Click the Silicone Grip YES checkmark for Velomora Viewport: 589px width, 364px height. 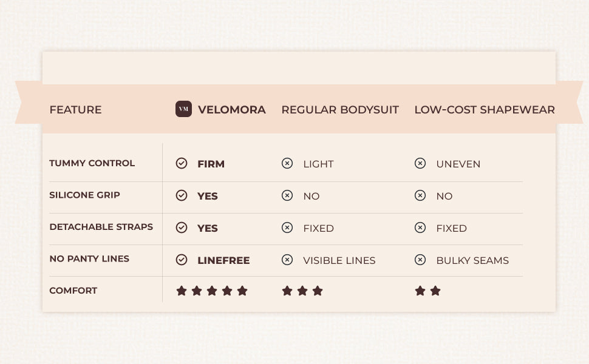click(182, 195)
